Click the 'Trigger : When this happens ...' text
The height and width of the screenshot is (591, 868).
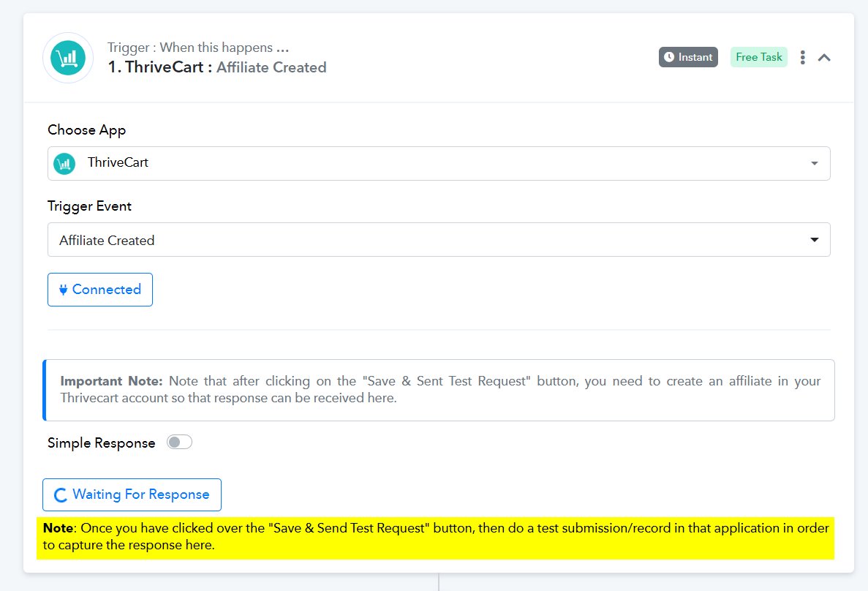[x=198, y=47]
